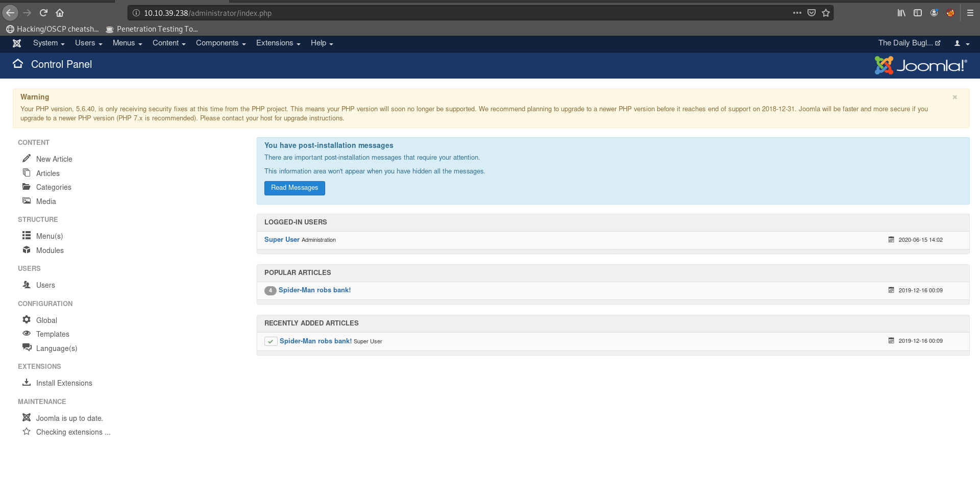Click the Language(s) speech bubble icon
Image resolution: width=980 pixels, height=477 pixels.
pyautogui.click(x=27, y=347)
